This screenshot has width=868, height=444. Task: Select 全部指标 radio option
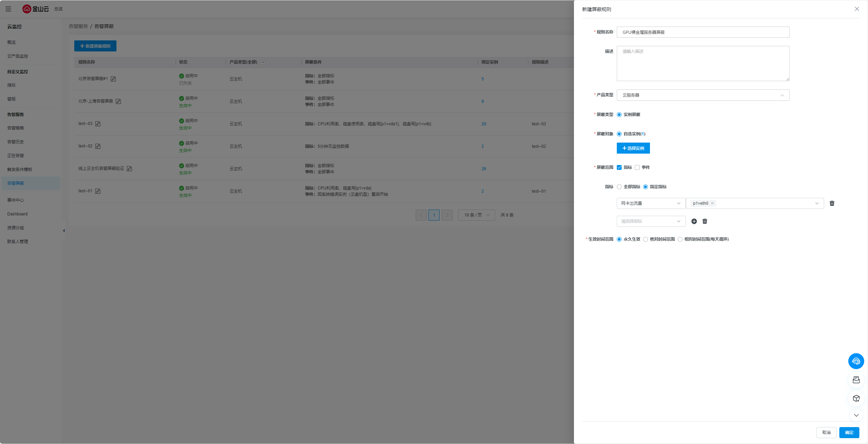(x=619, y=187)
